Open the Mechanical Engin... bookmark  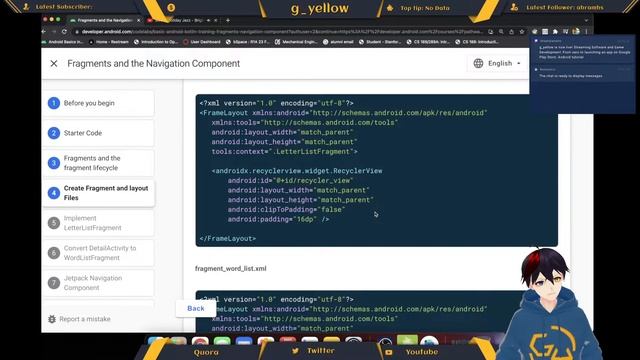point(297,42)
